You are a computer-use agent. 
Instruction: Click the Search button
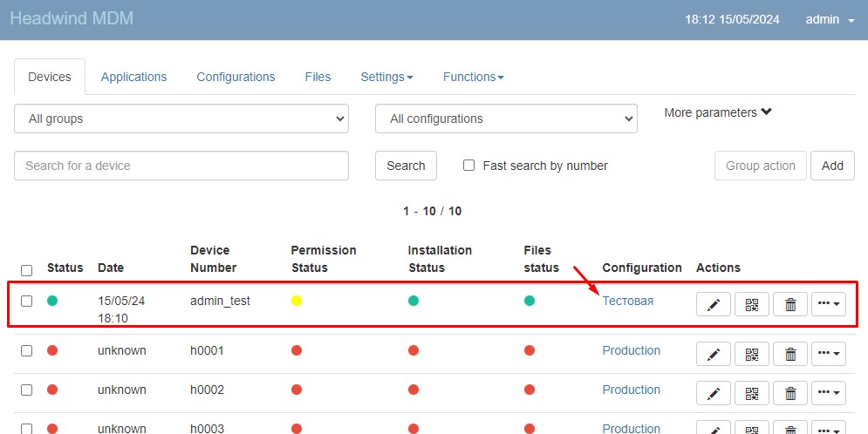pos(406,166)
